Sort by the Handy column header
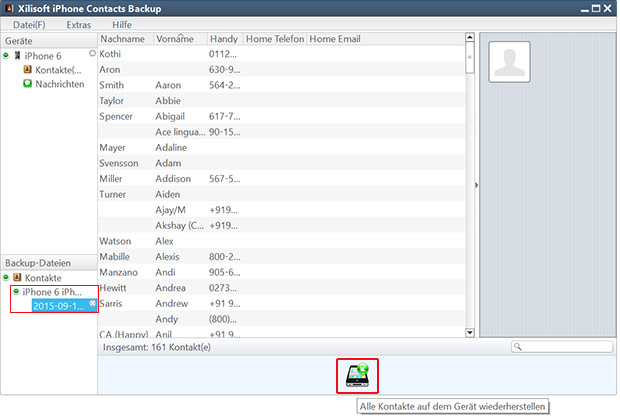 click(x=225, y=39)
